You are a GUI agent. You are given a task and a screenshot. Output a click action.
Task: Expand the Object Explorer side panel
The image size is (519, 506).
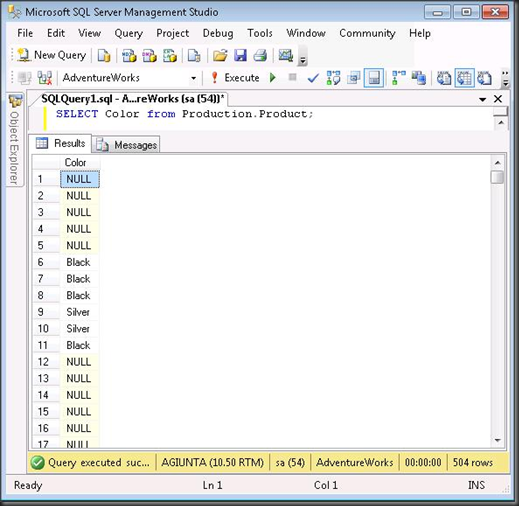pos(15,140)
